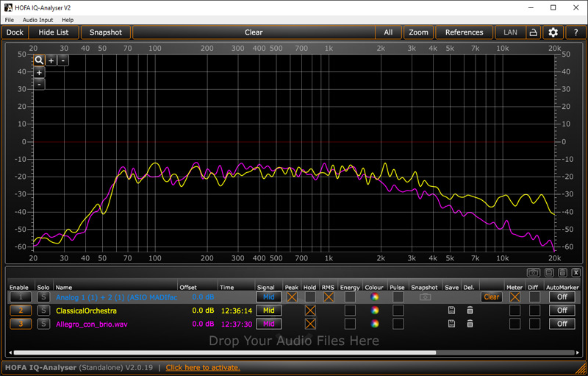The height and width of the screenshot is (376, 588).
Task: Open AutoMarker Off selector for Allegro_con_brio.wav
Action: [562, 324]
